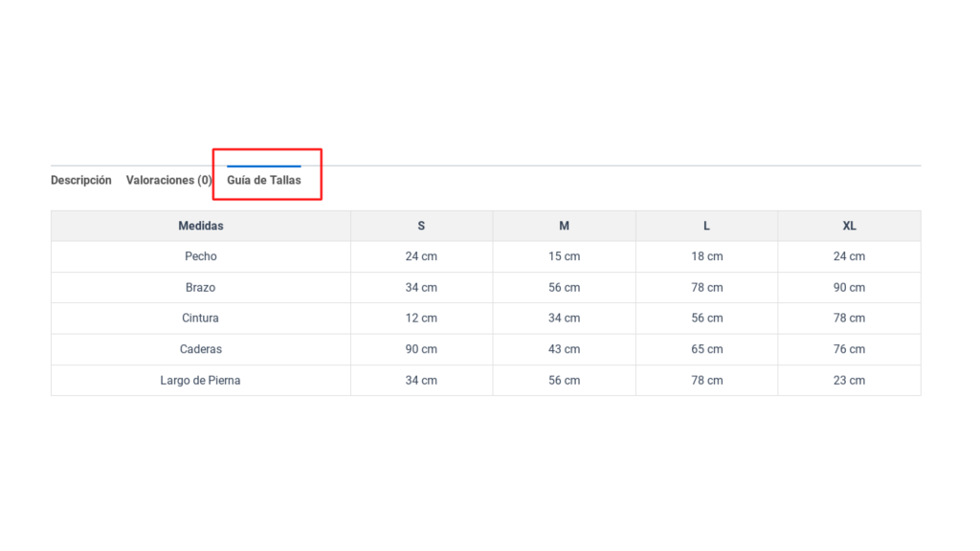Click Cintura size XL value 78 cm
The width and height of the screenshot is (980, 551).
tap(850, 319)
